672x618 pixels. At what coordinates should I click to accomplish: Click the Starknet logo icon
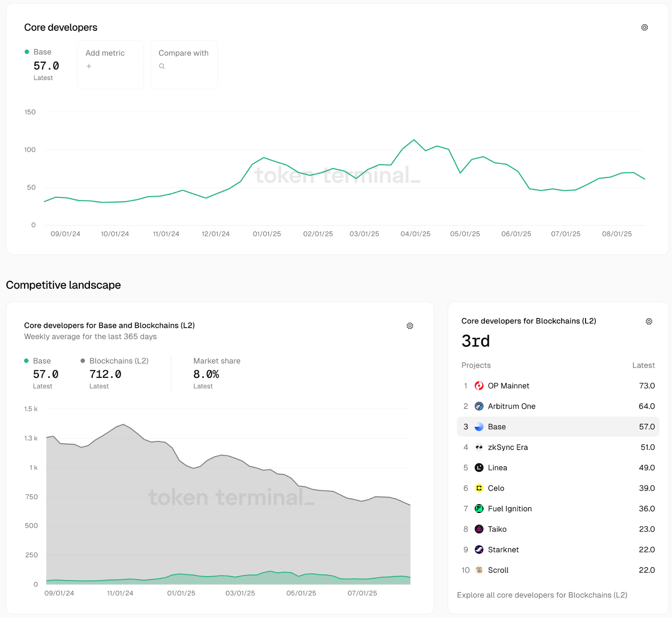(x=479, y=550)
